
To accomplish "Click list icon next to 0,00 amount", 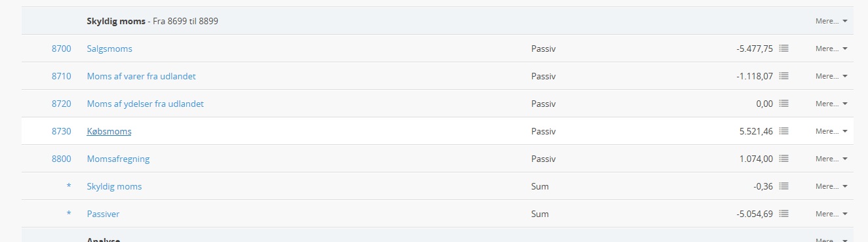I will point(783,104).
